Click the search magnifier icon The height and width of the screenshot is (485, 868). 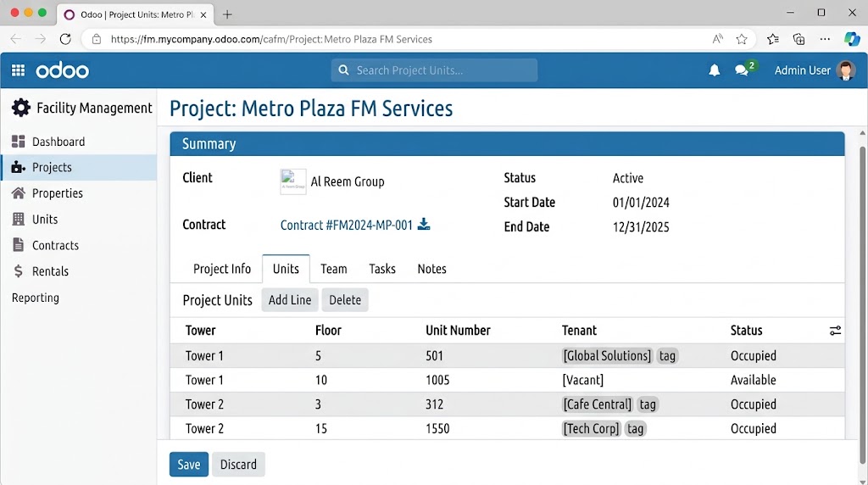pos(344,70)
